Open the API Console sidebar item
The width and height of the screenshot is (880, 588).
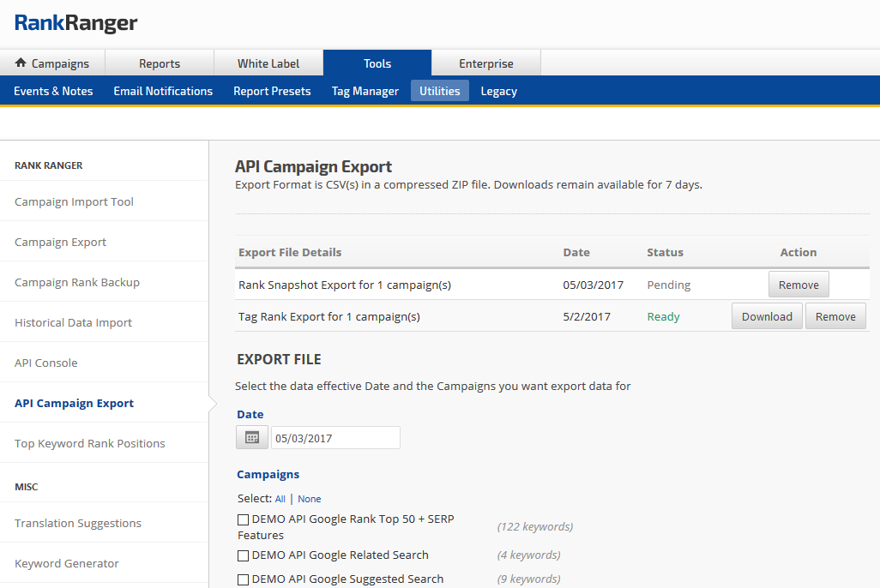pos(46,363)
